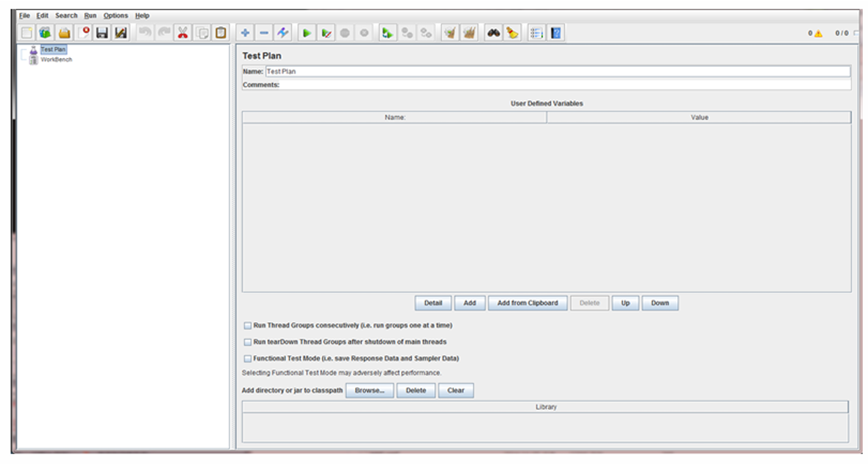Click the Remote Stop All icon

pyautogui.click(x=407, y=33)
